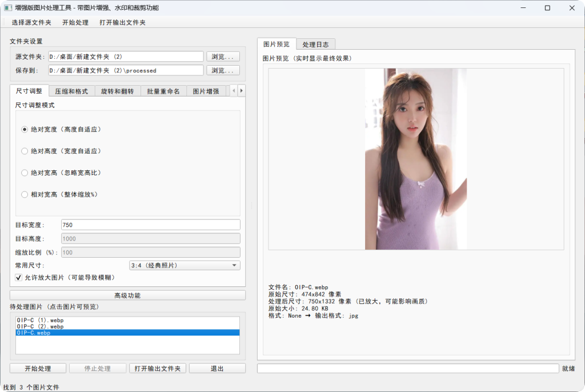Click the left tab scroll arrow

point(234,90)
